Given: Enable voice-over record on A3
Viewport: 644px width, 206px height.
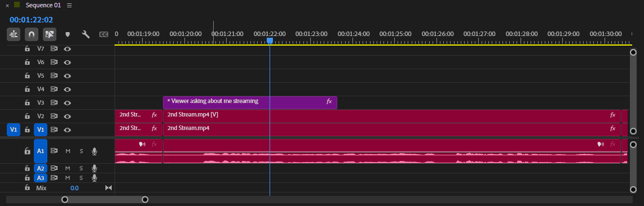Looking at the screenshot, I should point(95,178).
